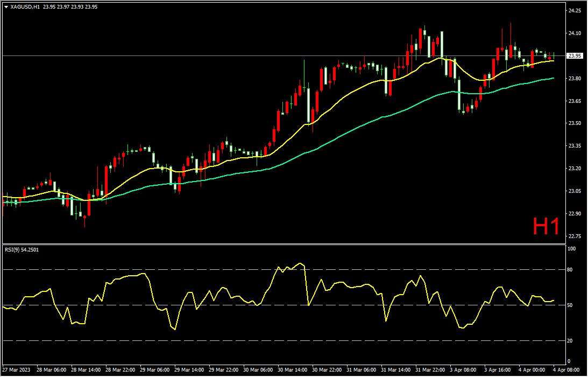Click the 31 Mar 22:00 time label

pyautogui.click(x=431, y=369)
